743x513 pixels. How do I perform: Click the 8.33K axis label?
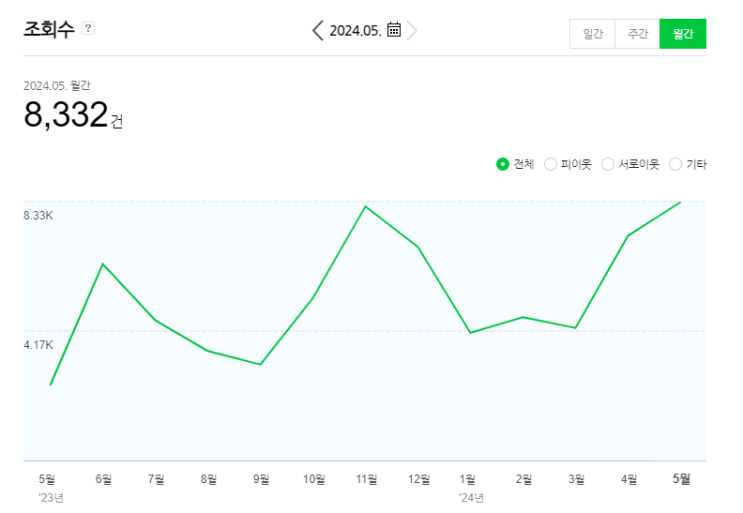coord(38,216)
